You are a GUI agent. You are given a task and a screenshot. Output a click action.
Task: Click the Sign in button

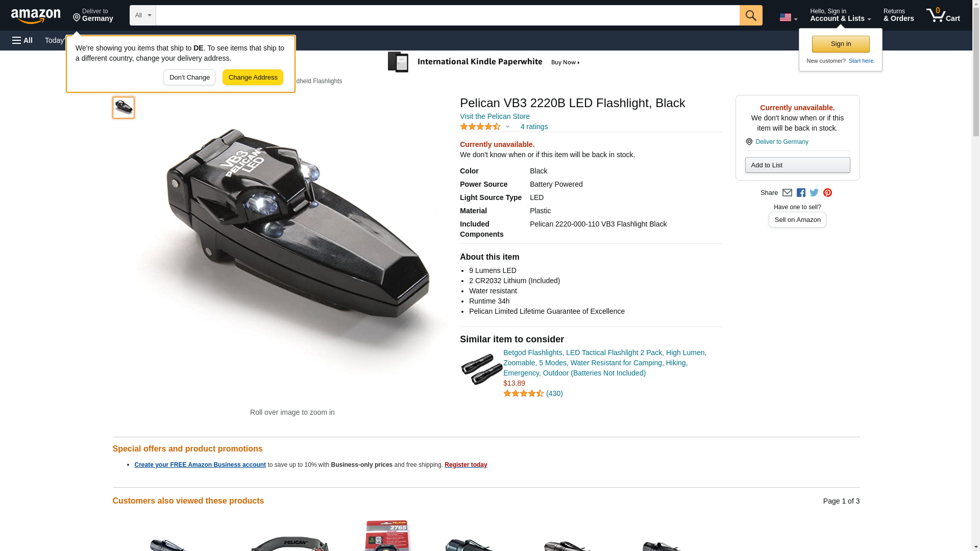(x=840, y=44)
